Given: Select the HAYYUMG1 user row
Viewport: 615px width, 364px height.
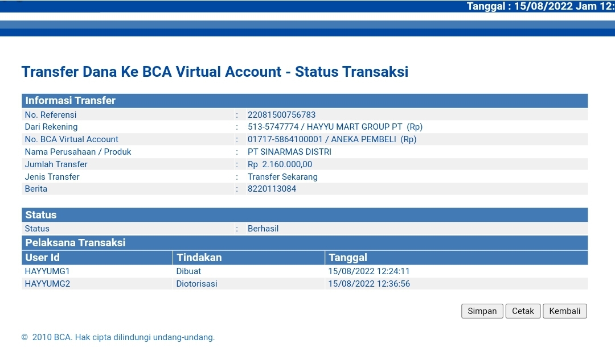Looking at the screenshot, I should [47, 271].
